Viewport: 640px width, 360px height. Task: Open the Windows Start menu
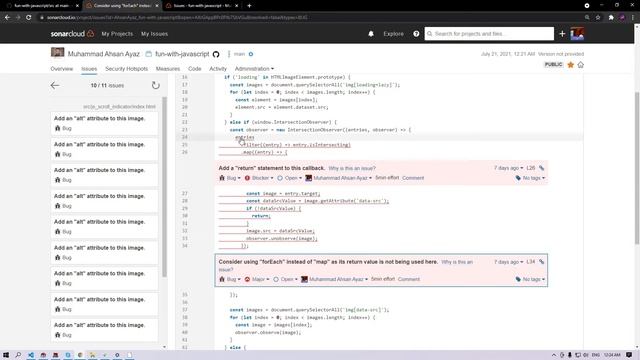click(6, 355)
